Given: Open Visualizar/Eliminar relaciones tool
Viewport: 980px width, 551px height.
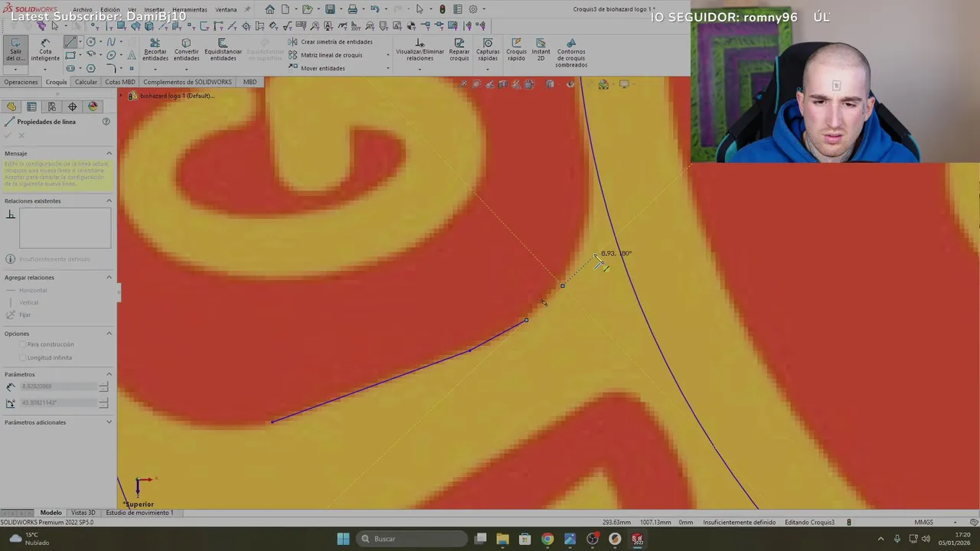Looking at the screenshot, I should pyautogui.click(x=420, y=51).
